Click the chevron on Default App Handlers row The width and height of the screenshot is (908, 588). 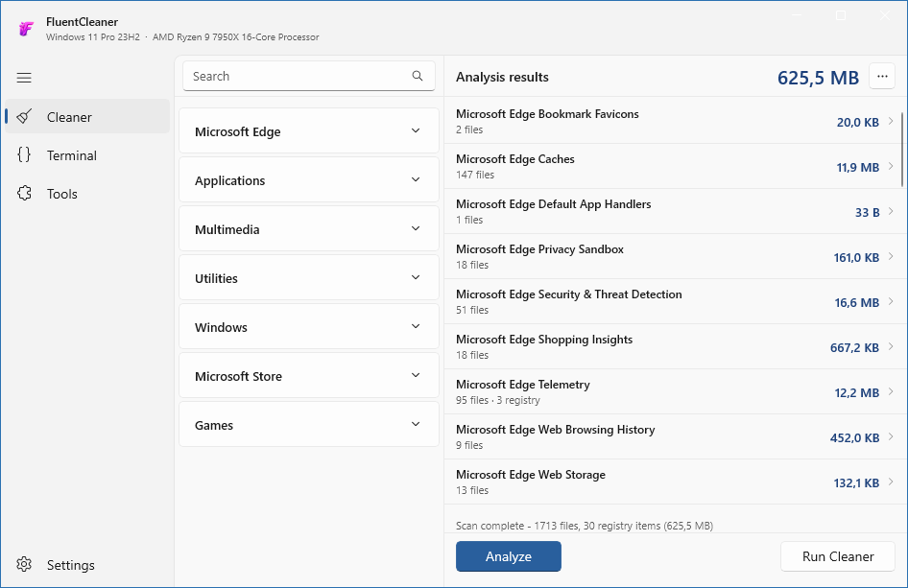click(891, 211)
